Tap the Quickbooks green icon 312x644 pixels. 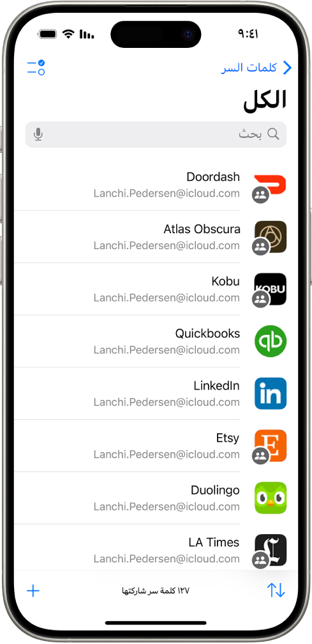tap(270, 341)
